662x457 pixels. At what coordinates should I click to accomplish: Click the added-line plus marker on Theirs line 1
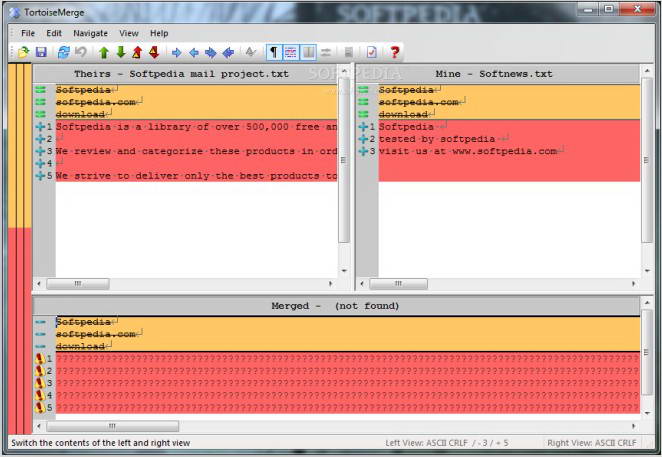point(40,127)
